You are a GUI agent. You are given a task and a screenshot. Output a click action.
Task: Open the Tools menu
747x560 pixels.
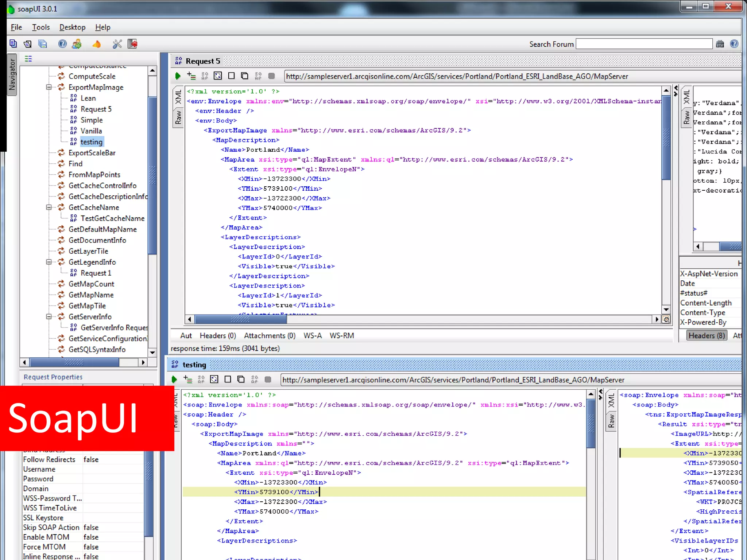[x=41, y=27]
